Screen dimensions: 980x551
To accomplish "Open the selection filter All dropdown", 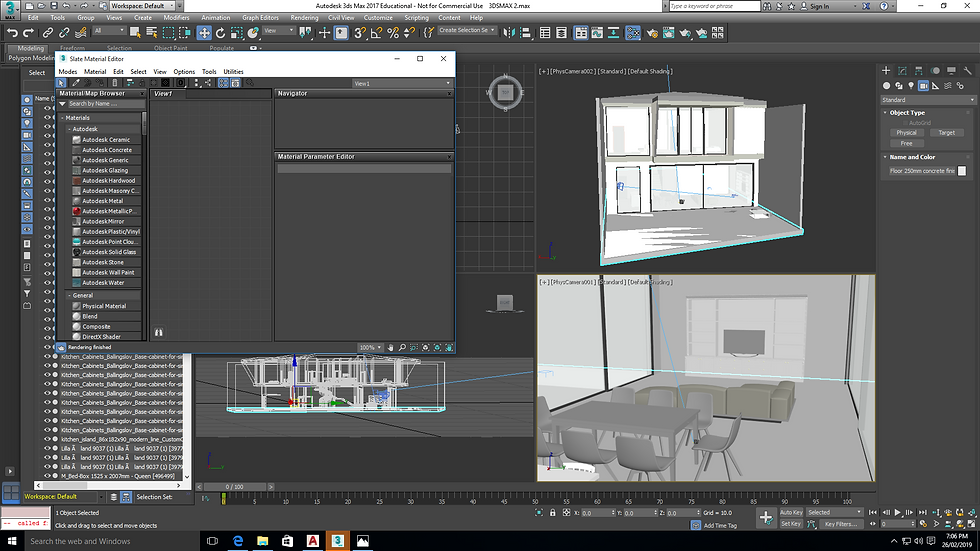I will coord(109,31).
